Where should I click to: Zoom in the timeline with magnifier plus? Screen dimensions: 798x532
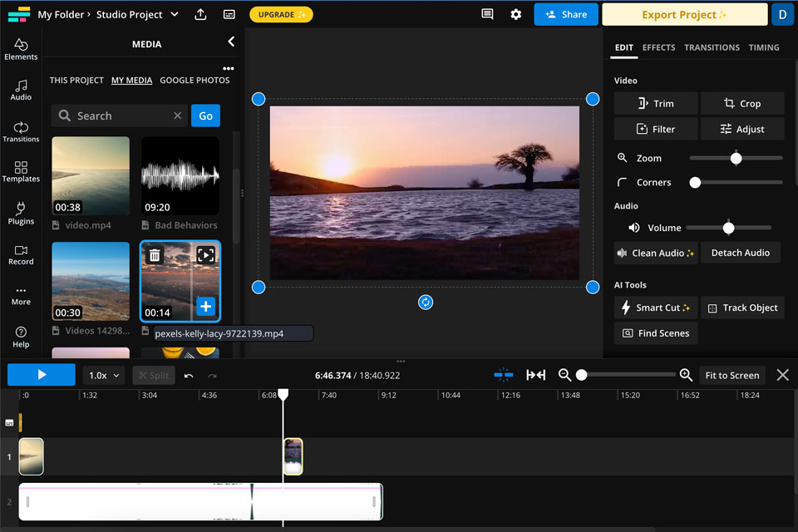click(686, 375)
